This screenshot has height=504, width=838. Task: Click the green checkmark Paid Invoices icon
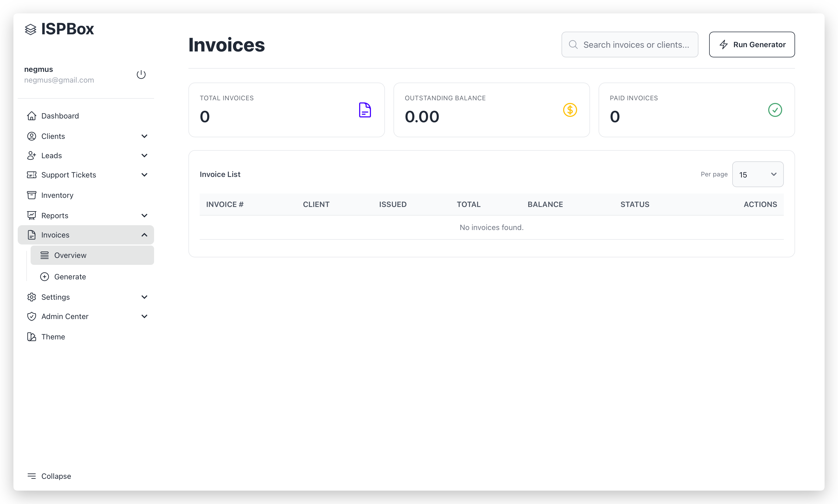[x=775, y=110]
